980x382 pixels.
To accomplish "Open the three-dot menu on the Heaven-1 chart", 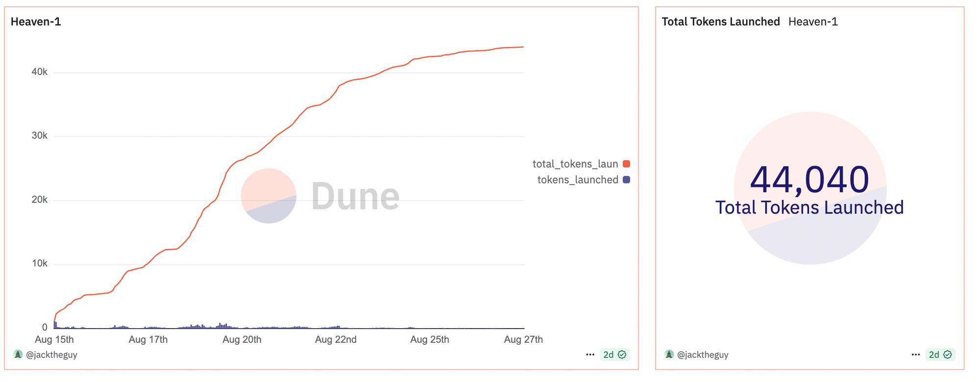I will click(x=590, y=355).
